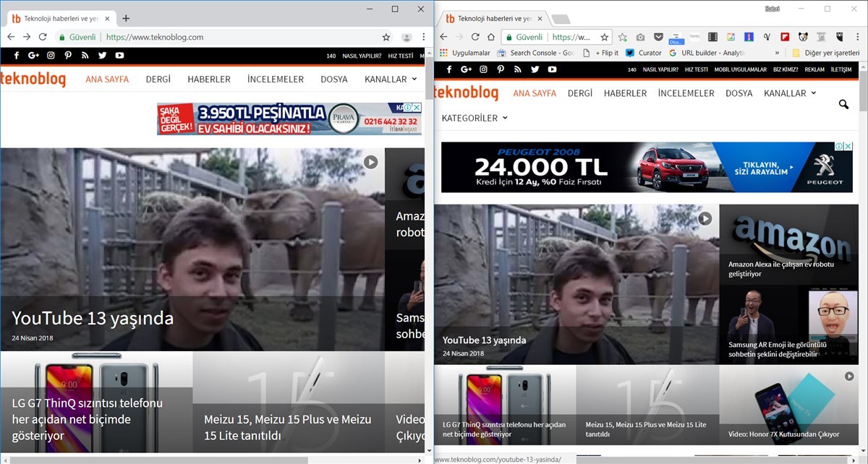
Task: Open the Curator bookmark
Action: [x=644, y=53]
